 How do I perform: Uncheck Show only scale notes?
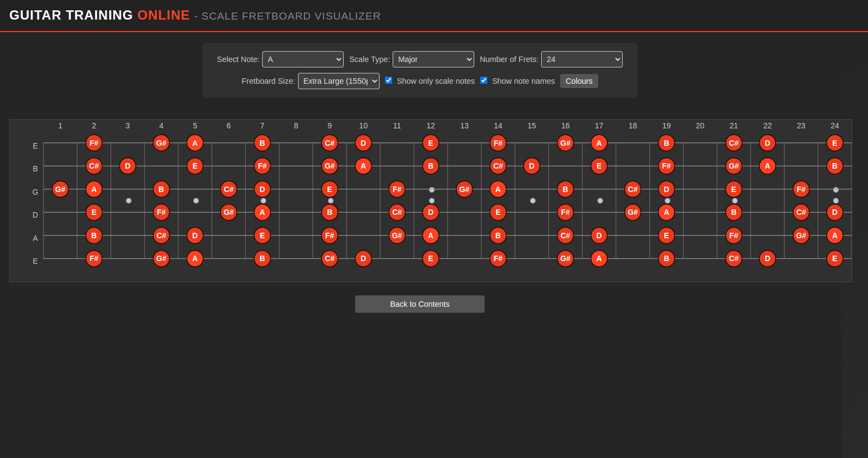coord(389,81)
